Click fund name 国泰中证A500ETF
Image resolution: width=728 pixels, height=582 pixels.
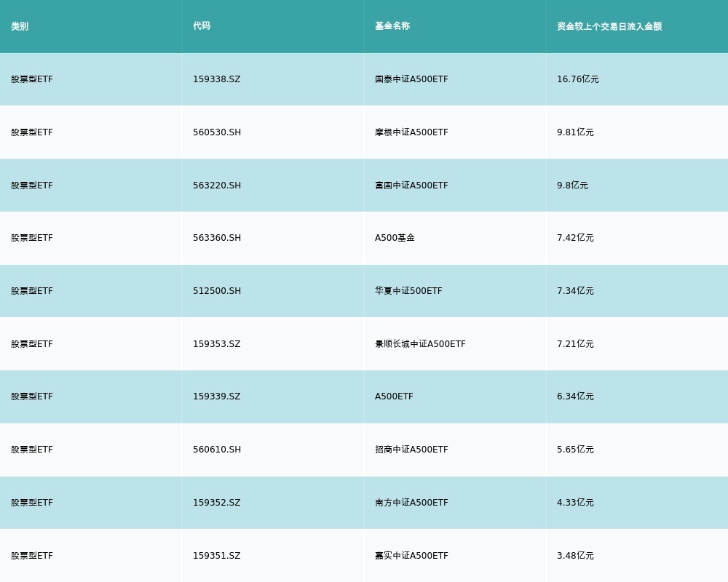coord(411,79)
